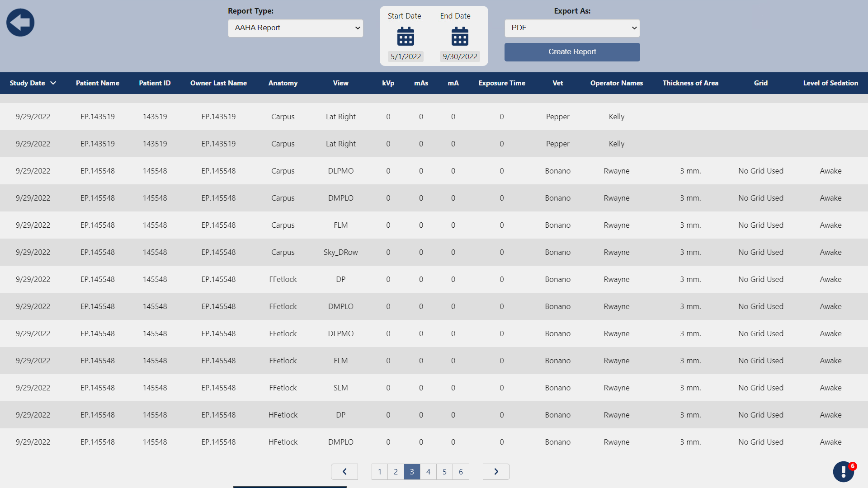Open the End Date calendar icon
The height and width of the screenshot is (488, 868).
click(x=460, y=36)
